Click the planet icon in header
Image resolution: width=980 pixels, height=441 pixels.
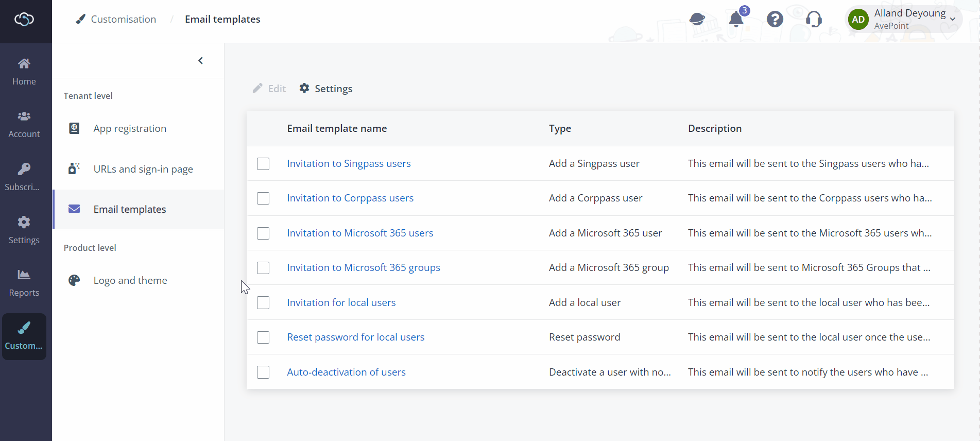697,20
